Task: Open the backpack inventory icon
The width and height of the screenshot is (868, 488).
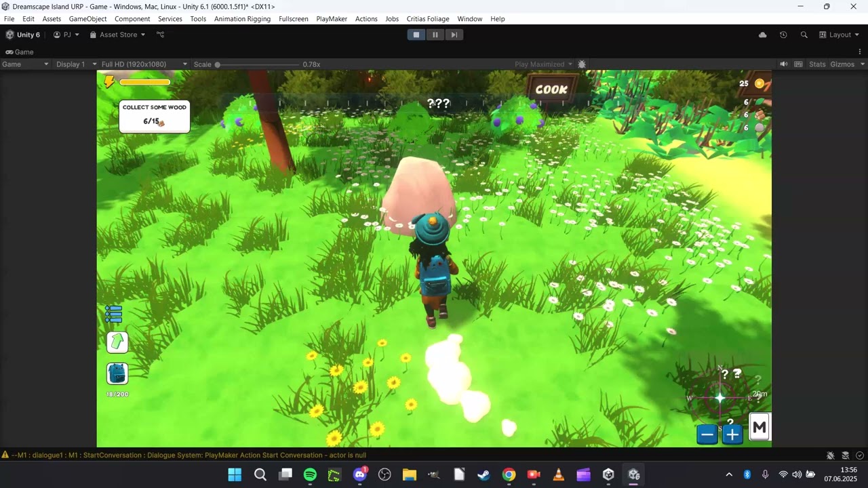Action: point(117,373)
